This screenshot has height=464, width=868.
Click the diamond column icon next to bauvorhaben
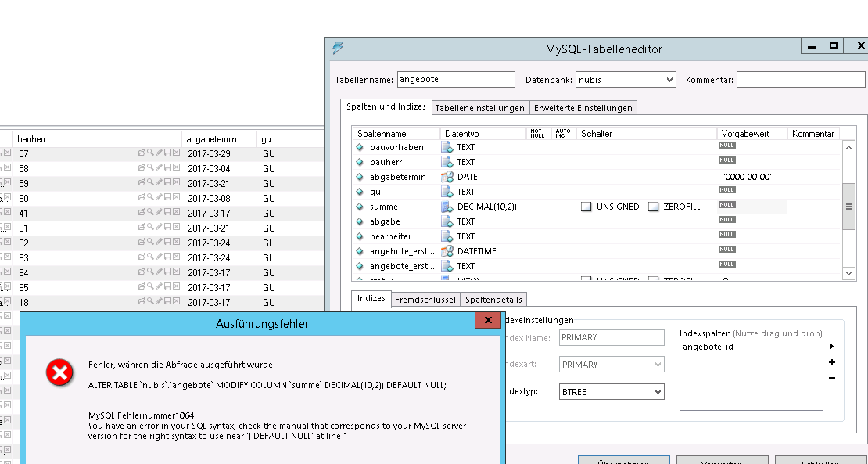pos(360,147)
